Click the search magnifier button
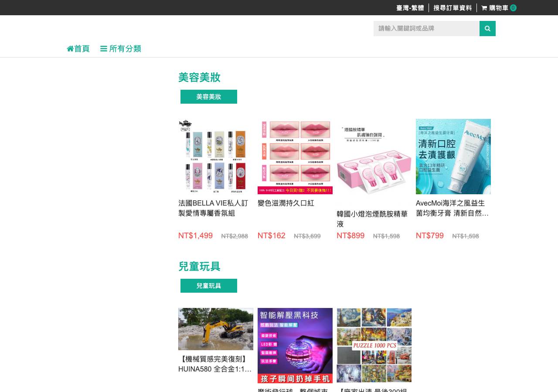Image resolution: width=558 pixels, height=392 pixels. point(487,28)
